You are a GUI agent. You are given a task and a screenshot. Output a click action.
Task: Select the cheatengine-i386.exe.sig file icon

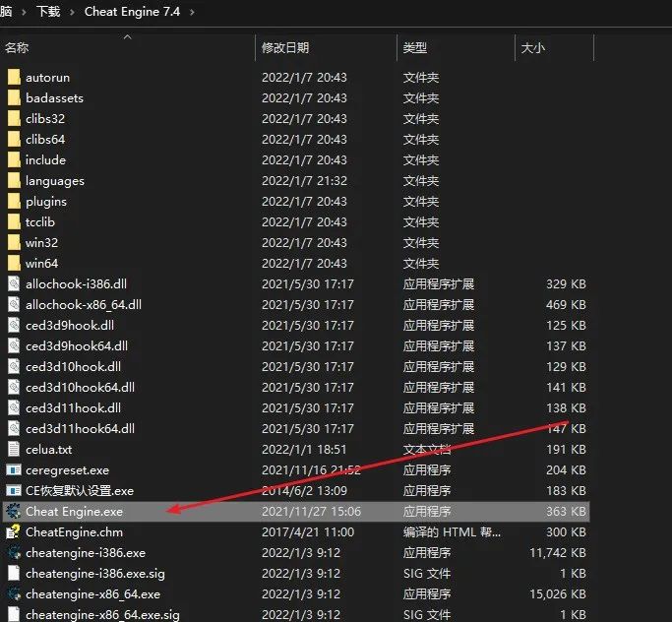pos(14,573)
